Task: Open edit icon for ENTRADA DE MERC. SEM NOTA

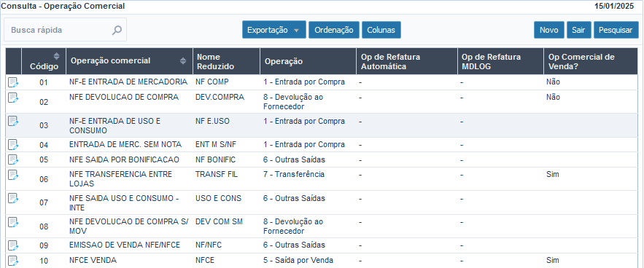Action: [13, 144]
